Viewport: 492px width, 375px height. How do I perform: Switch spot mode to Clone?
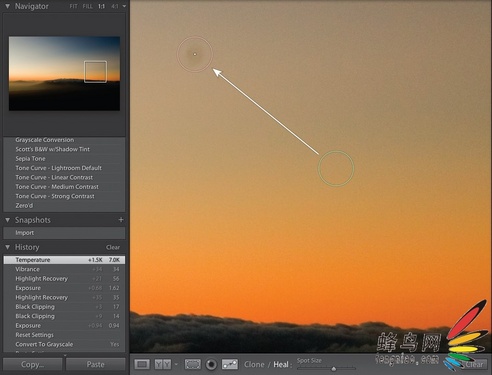pos(254,364)
